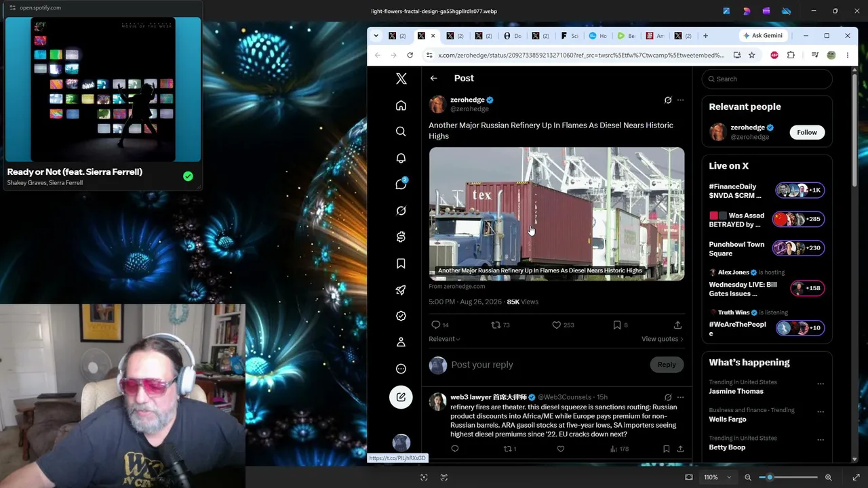Click the Ask Gemini button
868x488 pixels.
[763, 35]
